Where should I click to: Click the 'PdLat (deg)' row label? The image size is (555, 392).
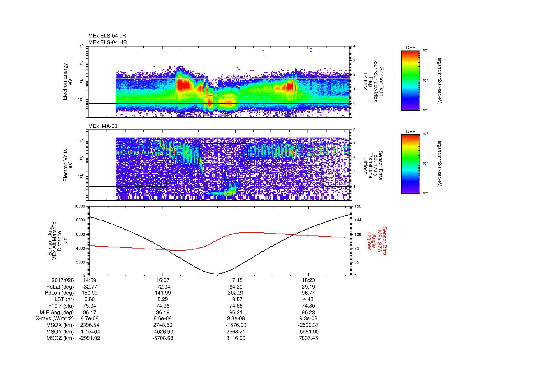60,287
